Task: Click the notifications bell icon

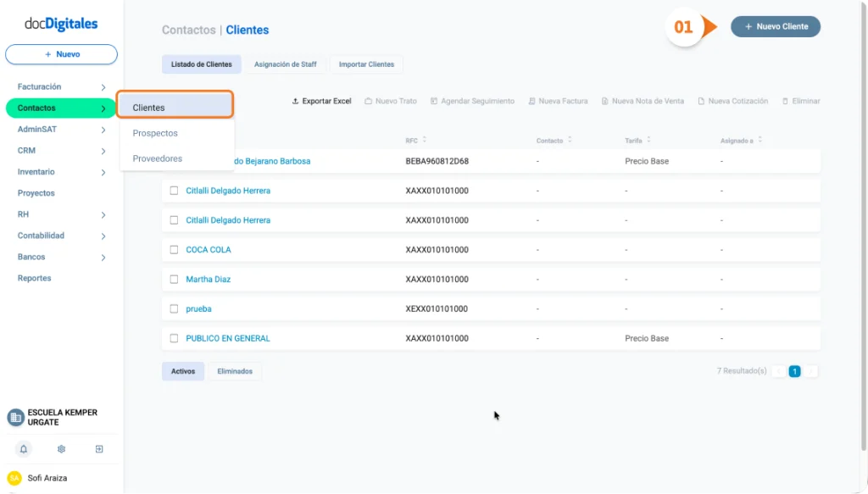Action: (23, 449)
